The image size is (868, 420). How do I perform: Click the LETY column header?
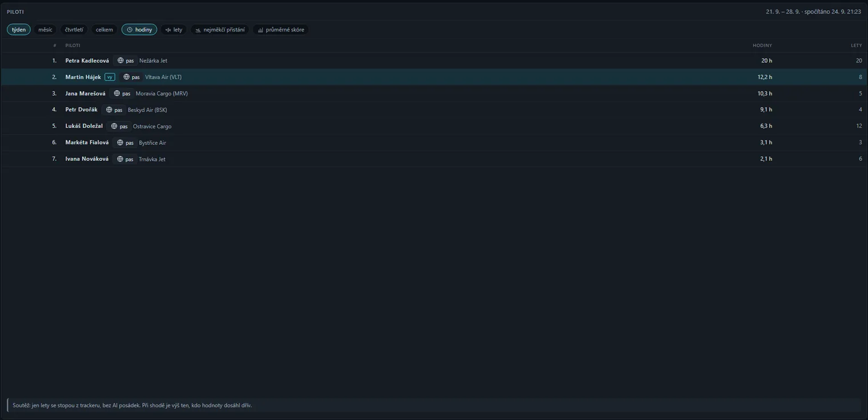tap(857, 45)
